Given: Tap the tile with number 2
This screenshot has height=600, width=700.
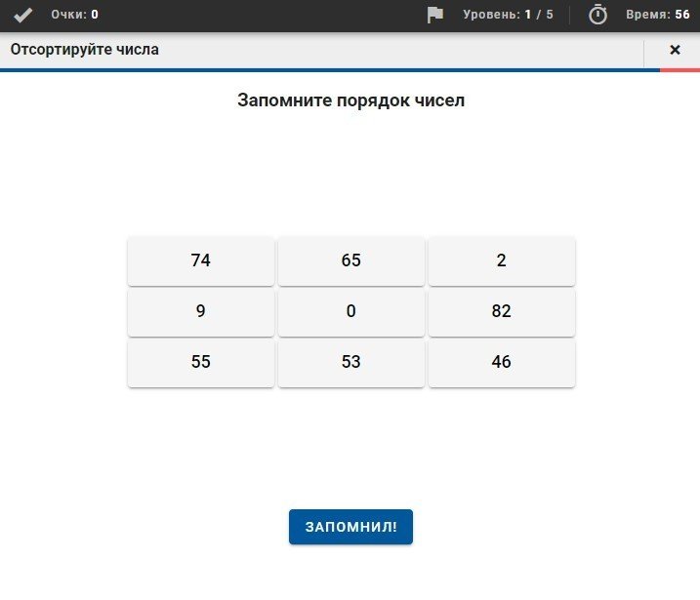Looking at the screenshot, I should [x=502, y=260].
